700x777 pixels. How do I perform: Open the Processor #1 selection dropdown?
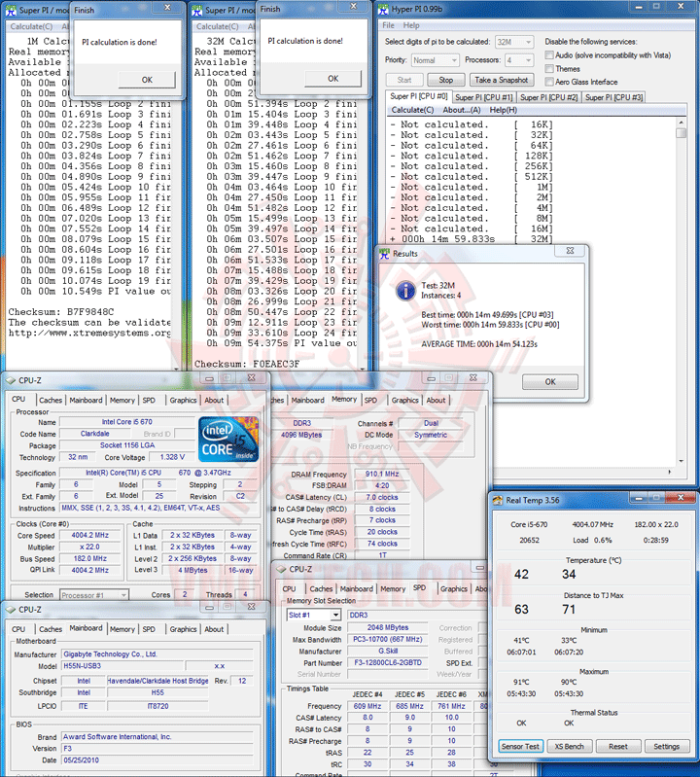click(x=94, y=595)
